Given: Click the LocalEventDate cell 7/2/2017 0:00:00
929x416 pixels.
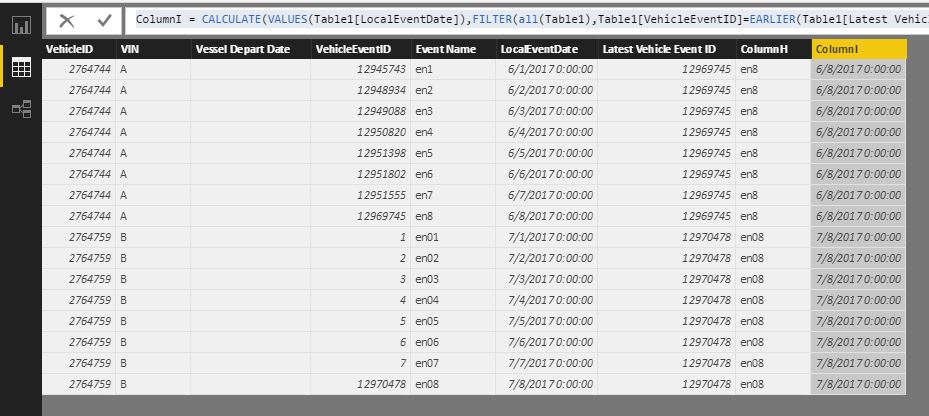Looking at the screenshot, I should pos(547,258).
